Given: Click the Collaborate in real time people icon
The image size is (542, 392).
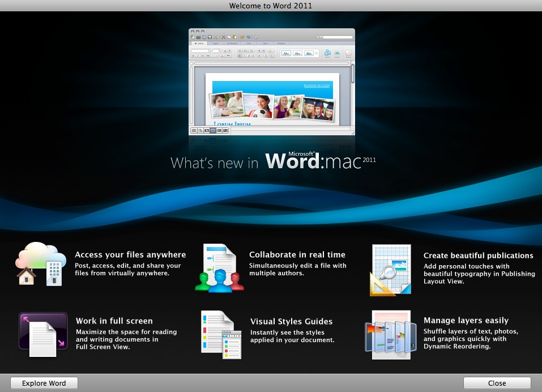Looking at the screenshot, I should (219, 269).
